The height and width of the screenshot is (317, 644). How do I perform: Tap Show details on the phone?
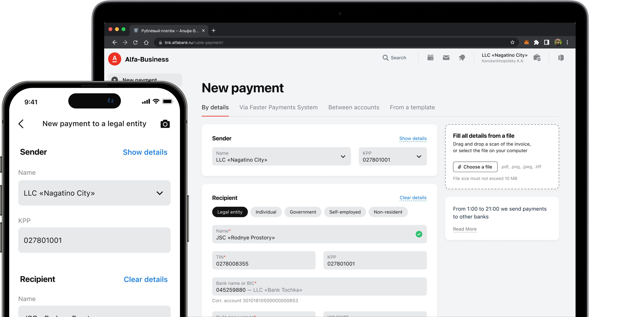click(145, 152)
